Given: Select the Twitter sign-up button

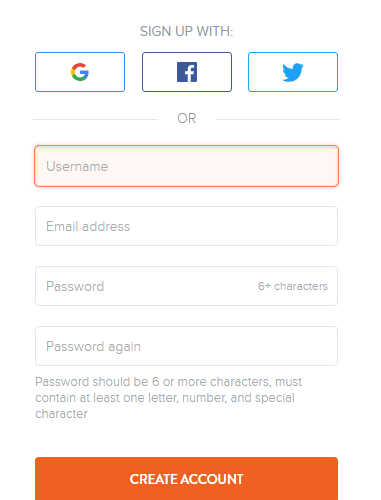Looking at the screenshot, I should (293, 72).
